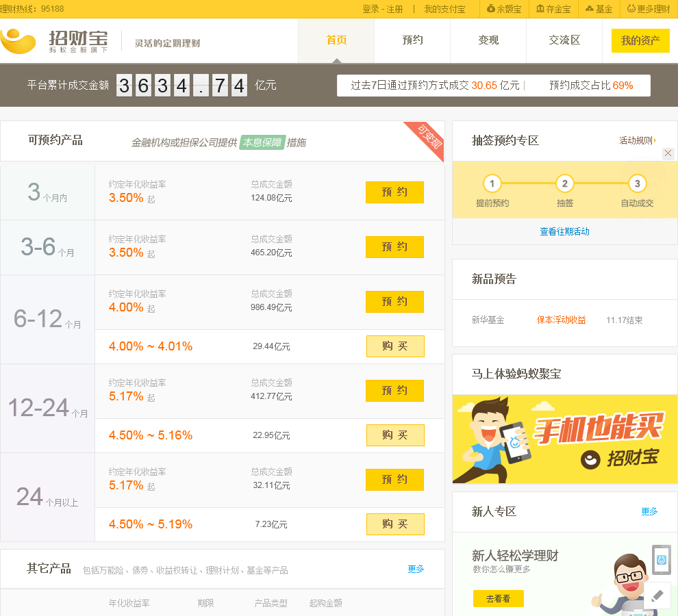Open 更多 in 其它产品 section
678x616 pixels.
(416, 569)
